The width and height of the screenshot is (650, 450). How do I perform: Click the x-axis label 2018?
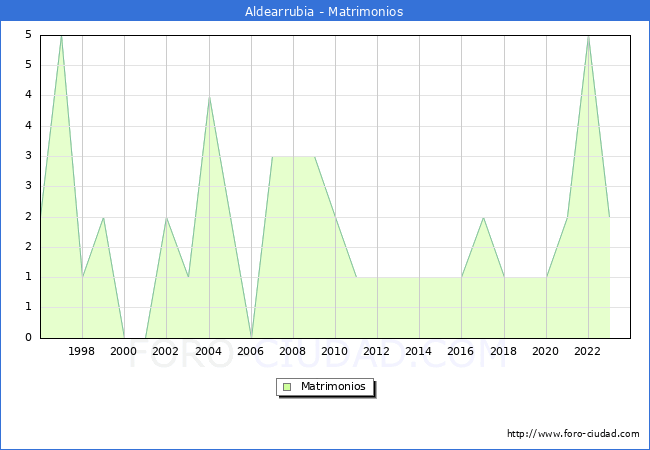tap(503, 351)
